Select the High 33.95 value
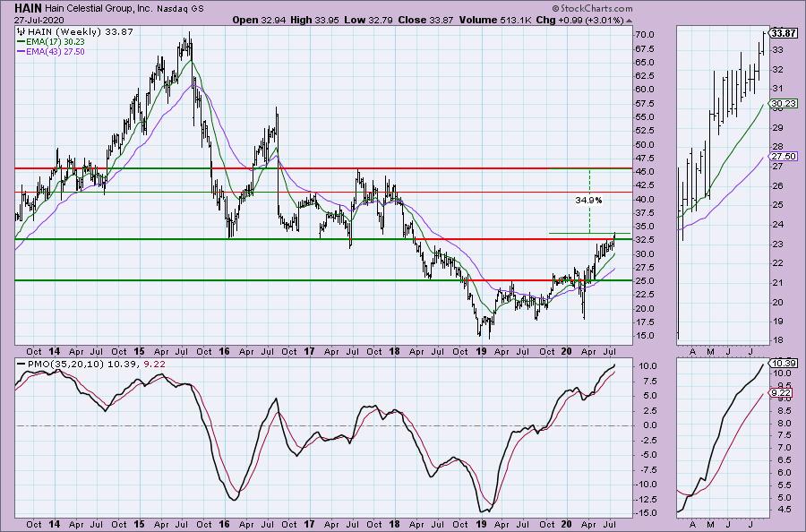 (x=314, y=20)
